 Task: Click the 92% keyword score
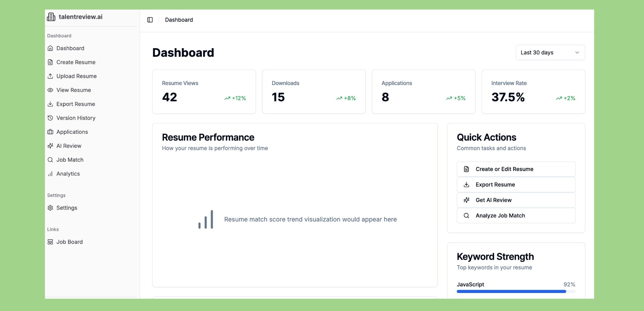pos(569,284)
